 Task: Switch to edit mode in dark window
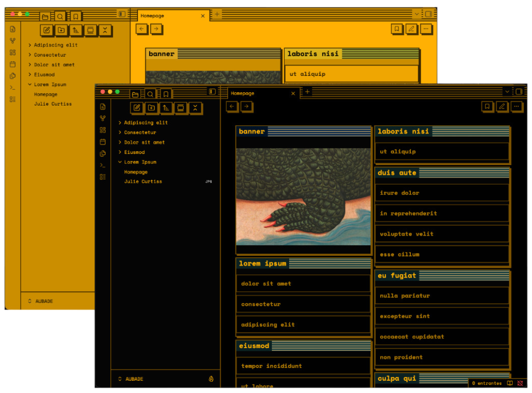(x=502, y=107)
